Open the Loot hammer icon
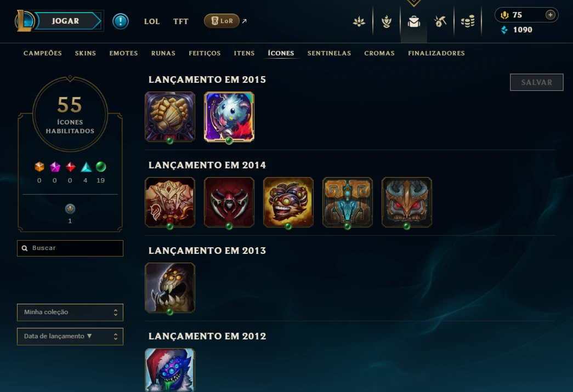Image resolution: width=573 pixels, height=392 pixels. 440,22
